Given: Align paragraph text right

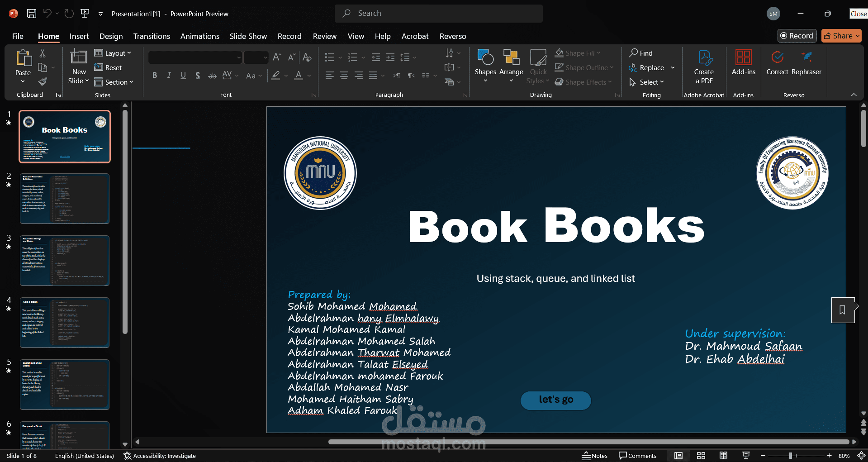Looking at the screenshot, I should tap(359, 76).
